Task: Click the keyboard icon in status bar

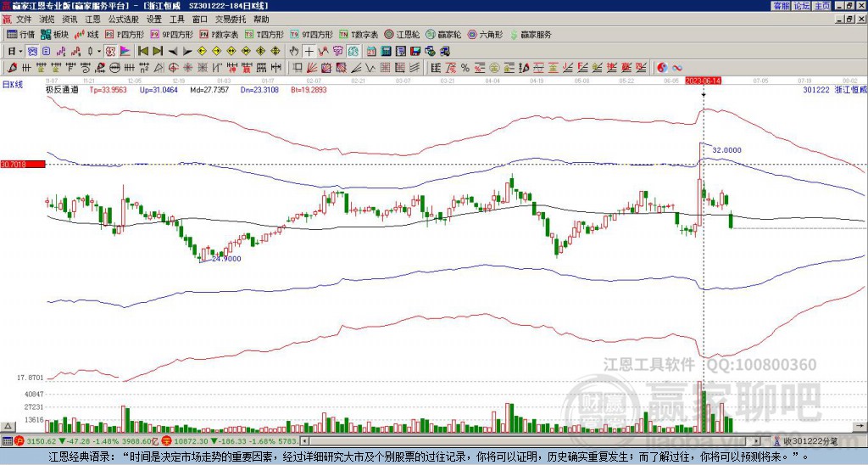Action: [x=7, y=441]
